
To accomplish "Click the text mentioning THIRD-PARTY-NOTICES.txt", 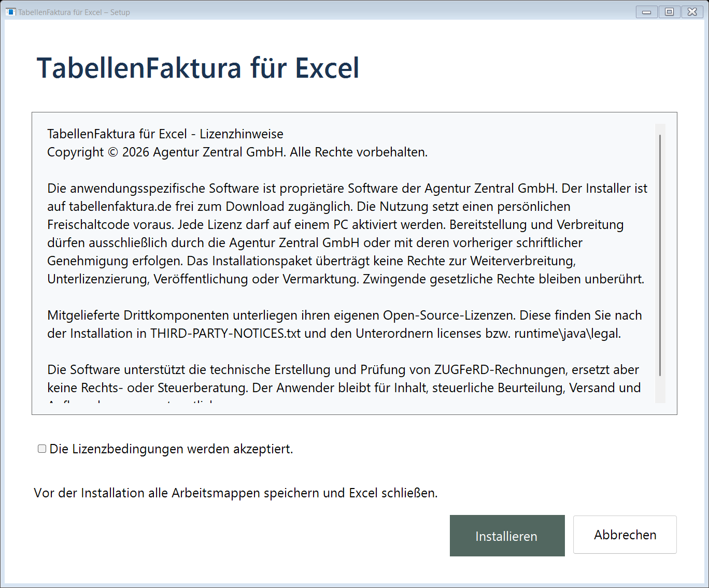I will pos(334,333).
